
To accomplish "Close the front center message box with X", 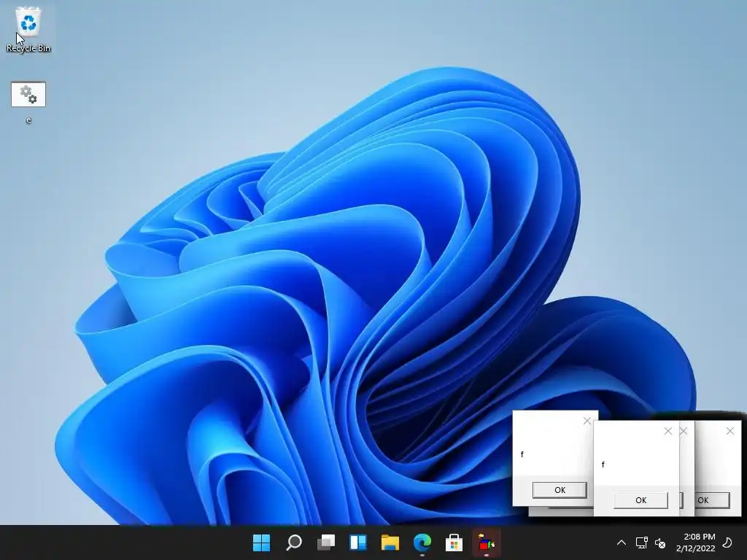I will coord(668,431).
